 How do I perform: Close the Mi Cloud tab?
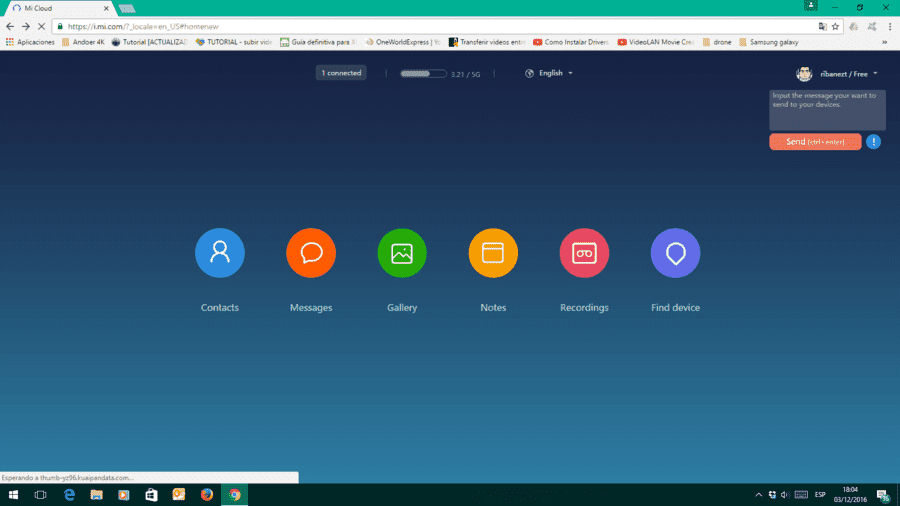tap(106, 8)
